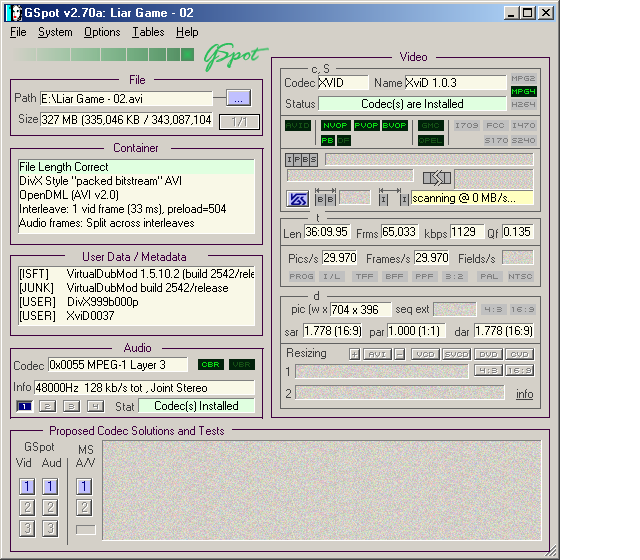The image size is (640, 560).
Task: Select audio stream 4
Action: pyautogui.click(x=96, y=406)
